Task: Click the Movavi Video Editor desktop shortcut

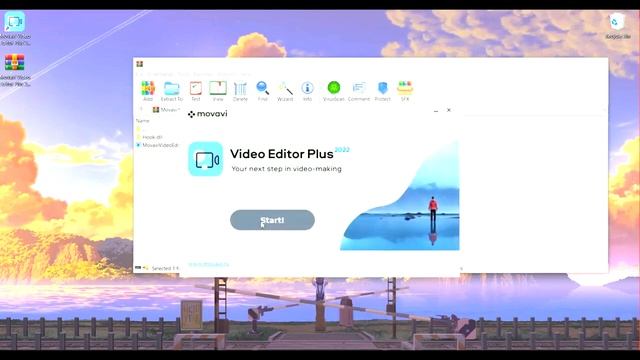Action: (x=15, y=28)
